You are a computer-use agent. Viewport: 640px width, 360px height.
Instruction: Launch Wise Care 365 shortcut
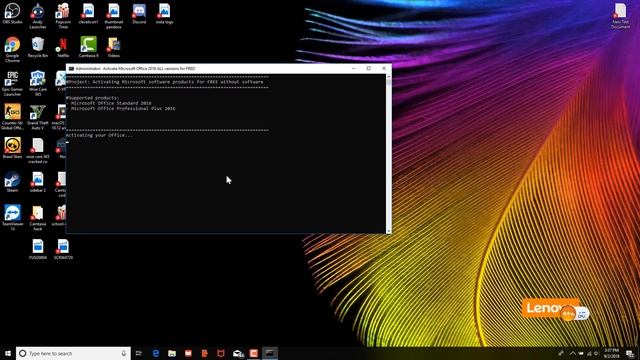pos(38,83)
